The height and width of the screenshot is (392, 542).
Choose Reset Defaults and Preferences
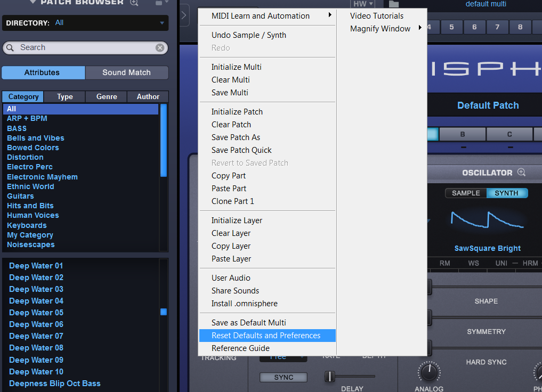[268, 336]
